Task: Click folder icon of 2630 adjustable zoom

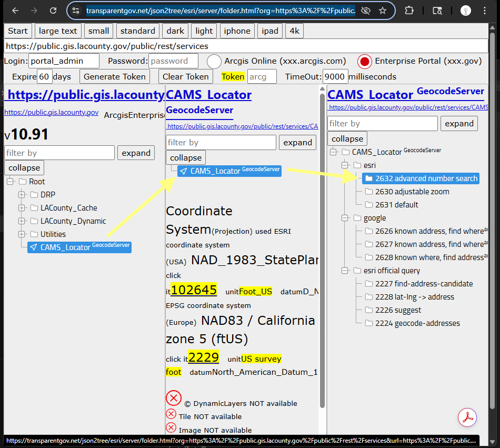Action: pyautogui.click(x=368, y=191)
